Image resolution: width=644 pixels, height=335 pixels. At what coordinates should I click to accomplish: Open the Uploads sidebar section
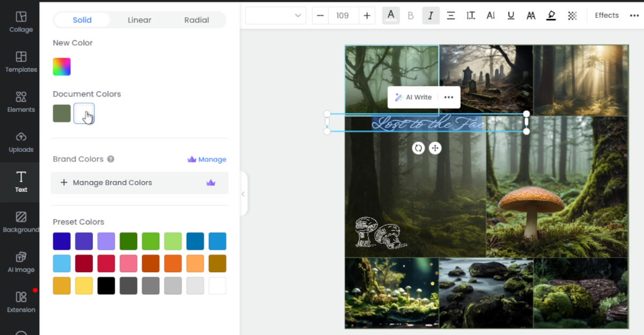click(x=21, y=142)
